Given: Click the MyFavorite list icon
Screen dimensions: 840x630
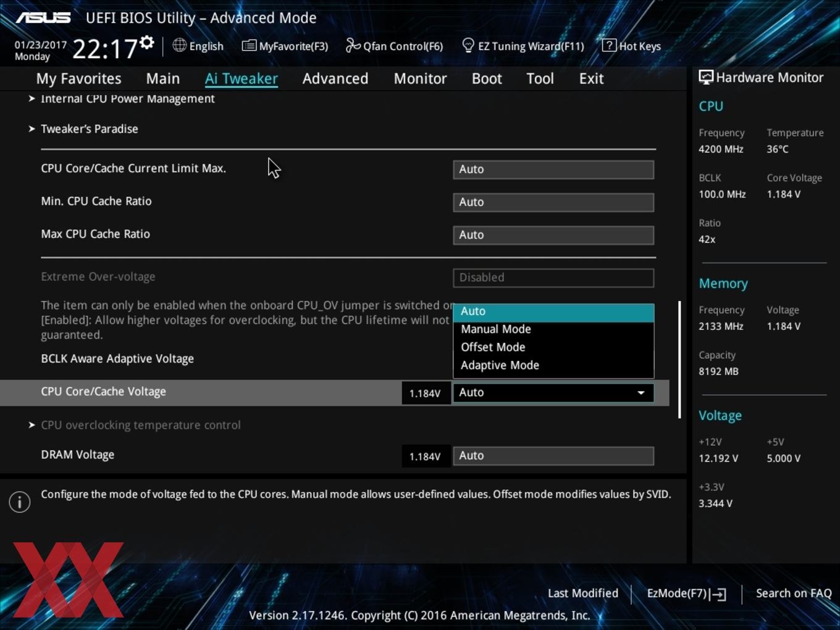Looking at the screenshot, I should point(249,46).
